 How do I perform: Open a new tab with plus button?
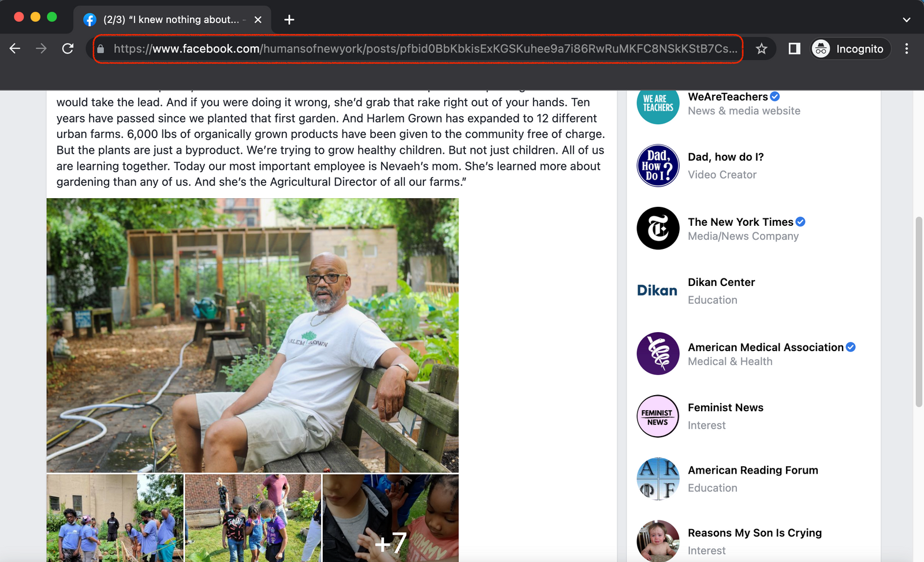tap(289, 20)
